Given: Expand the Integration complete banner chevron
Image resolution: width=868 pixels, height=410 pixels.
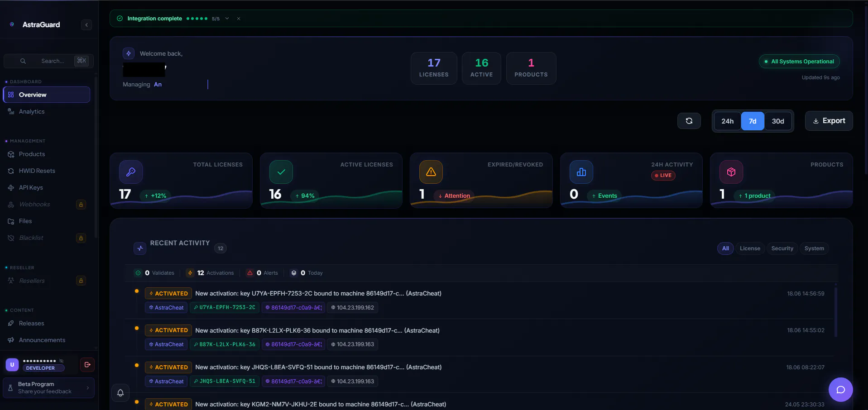Looking at the screenshot, I should click(227, 19).
